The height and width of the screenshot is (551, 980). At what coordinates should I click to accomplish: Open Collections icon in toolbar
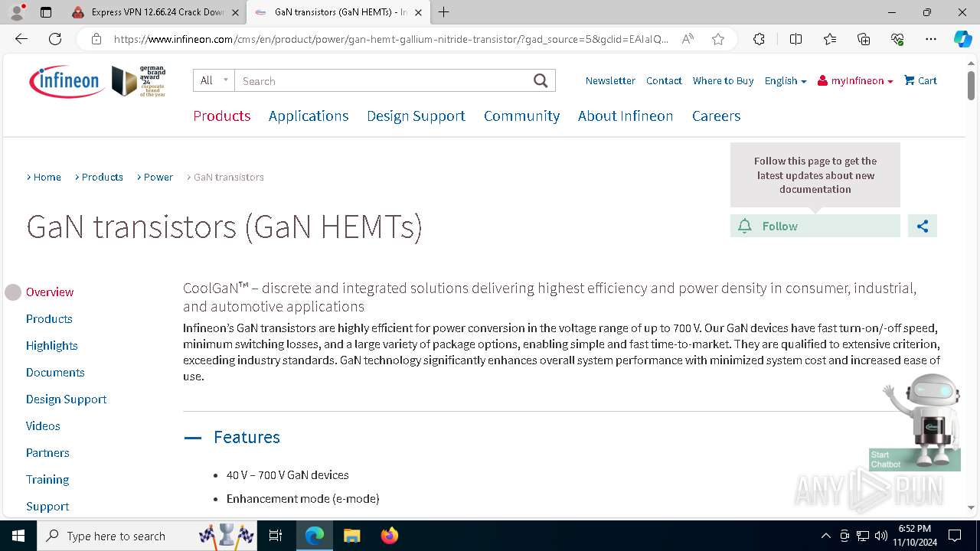click(864, 39)
